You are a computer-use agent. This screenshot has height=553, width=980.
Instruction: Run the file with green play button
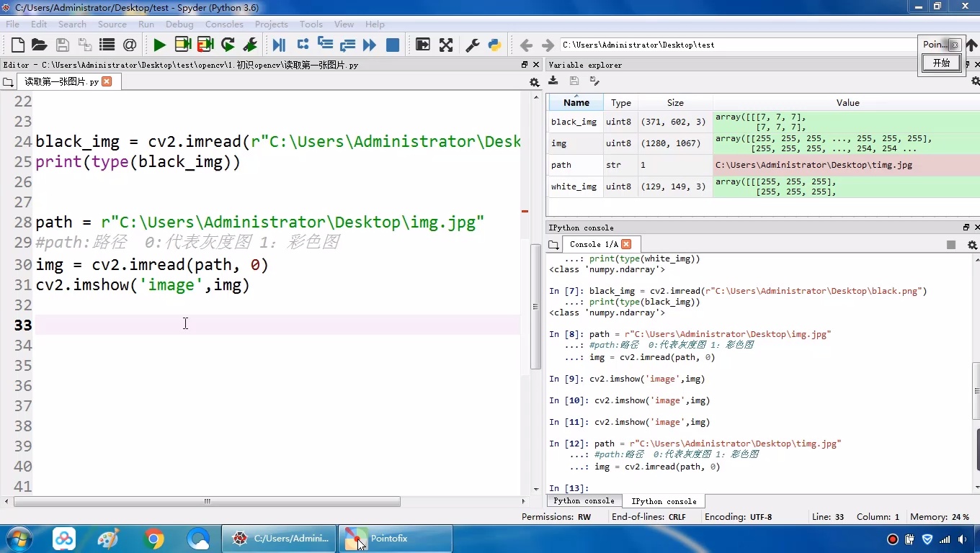159,45
